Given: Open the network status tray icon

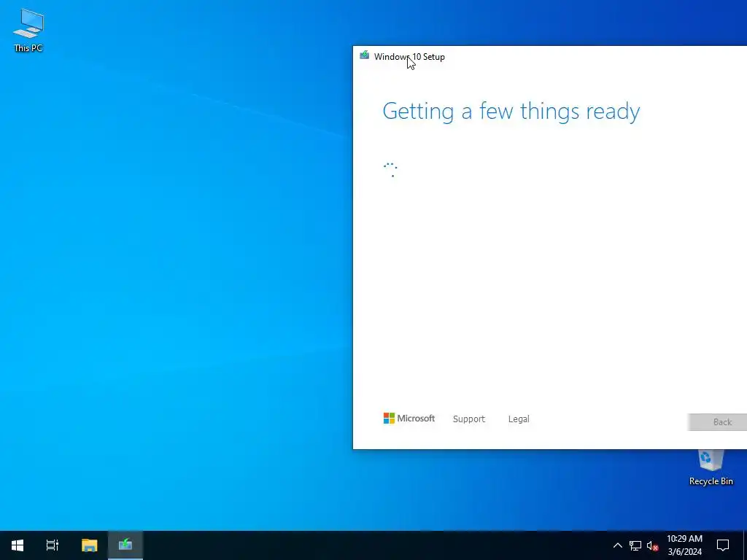Looking at the screenshot, I should click(x=635, y=545).
